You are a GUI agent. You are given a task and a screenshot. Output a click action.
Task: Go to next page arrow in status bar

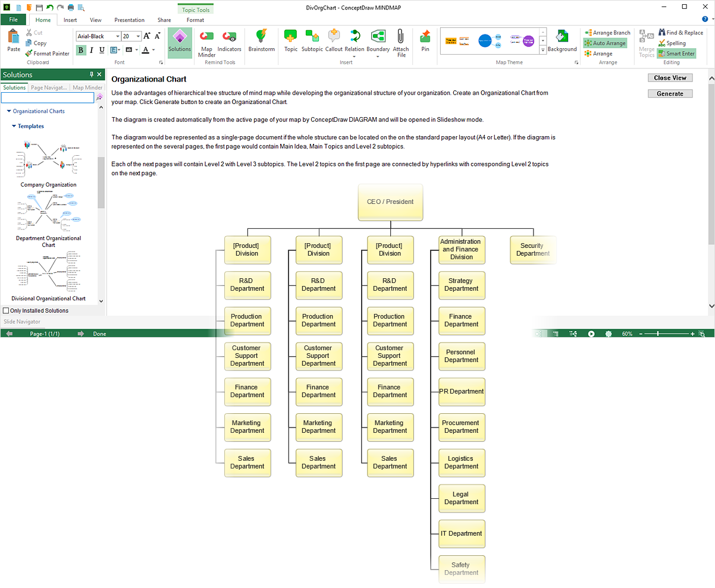coord(81,334)
